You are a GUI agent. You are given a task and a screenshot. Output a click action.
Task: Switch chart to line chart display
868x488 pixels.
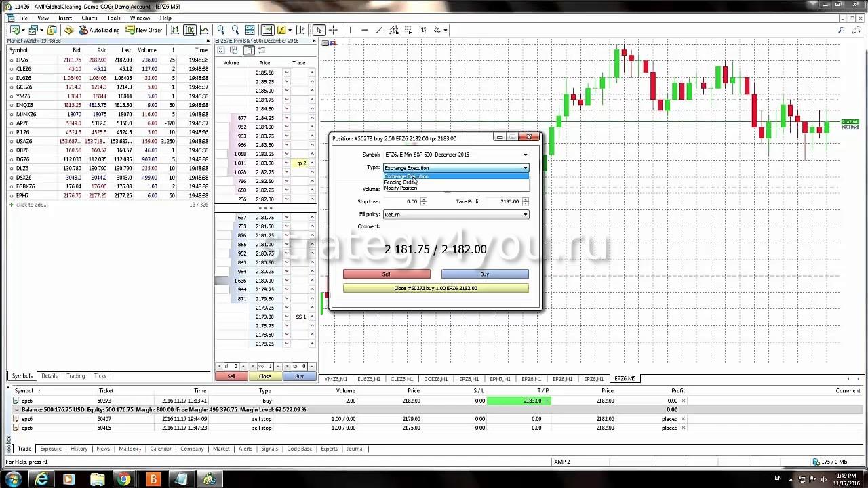pyautogui.click(x=204, y=30)
